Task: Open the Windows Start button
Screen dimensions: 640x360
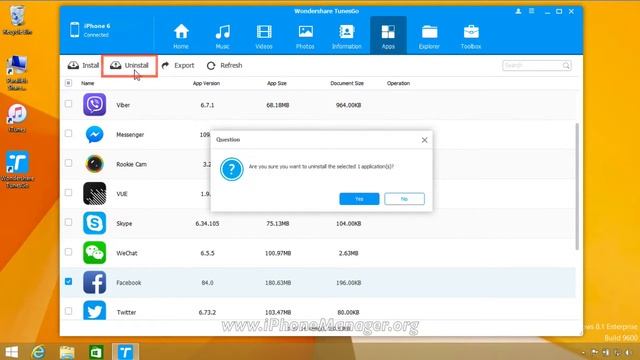Action: pos(11,352)
